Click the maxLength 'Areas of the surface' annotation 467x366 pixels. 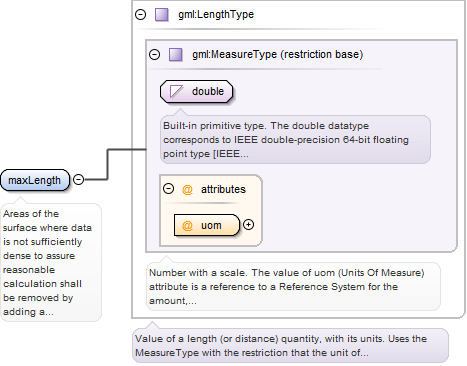[51, 263]
